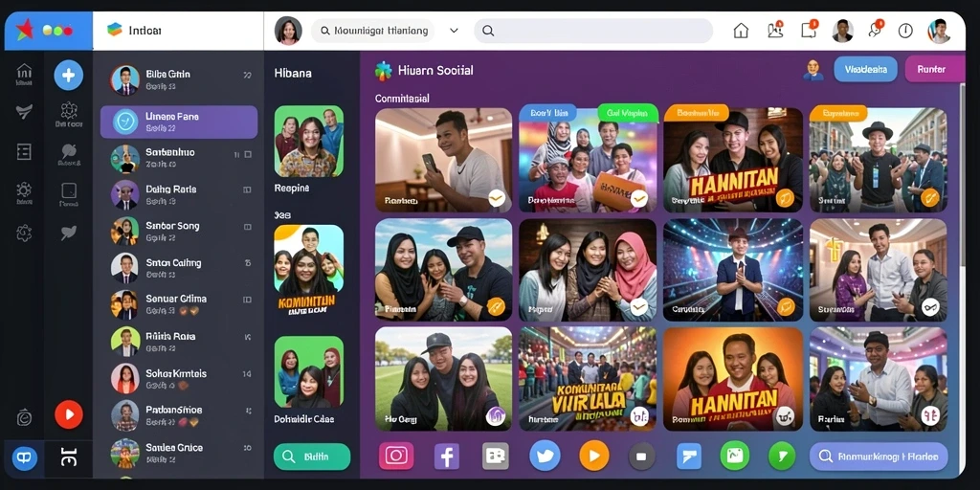Screen dimensions: 980x490
Task: Expand the chevron next to the top search pill
Action: [x=455, y=31]
